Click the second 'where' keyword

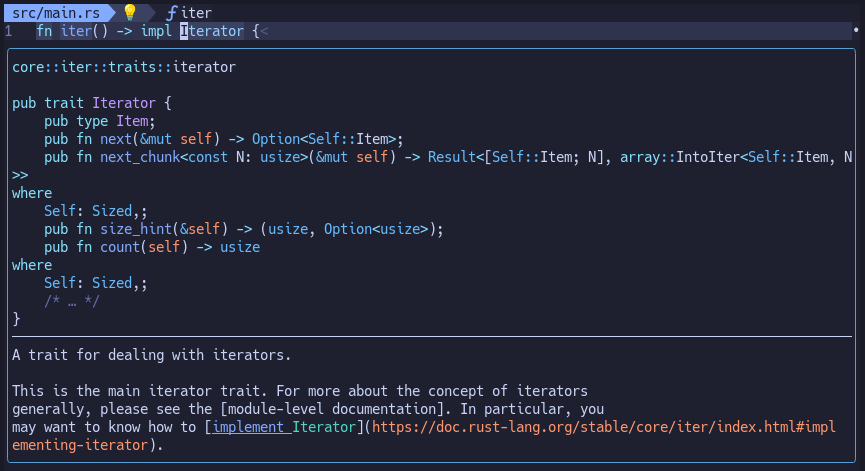(32, 265)
